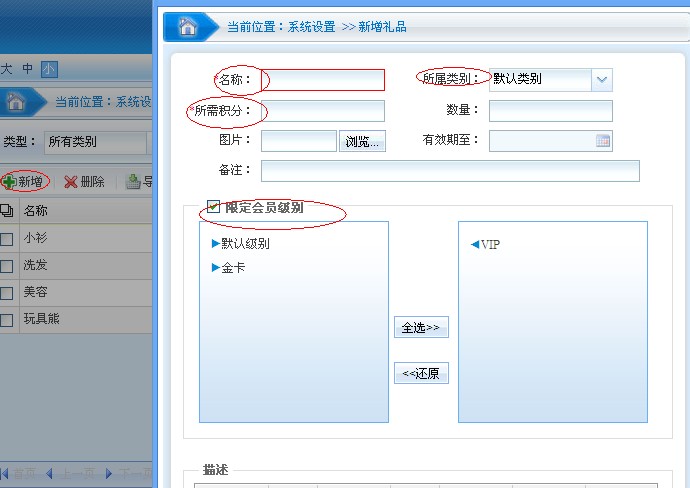The width and height of the screenshot is (690, 488).
Task: Click the red X 删除 icon
Action: pyautogui.click(x=70, y=182)
